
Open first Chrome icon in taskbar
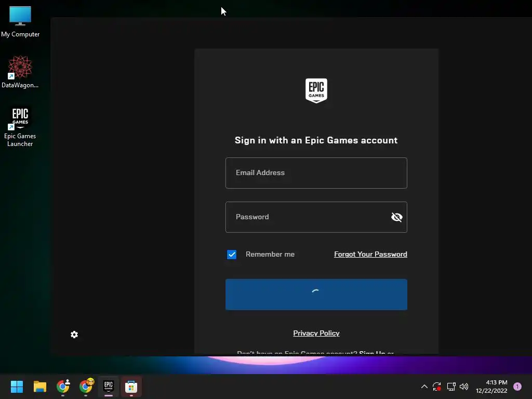[63, 386]
